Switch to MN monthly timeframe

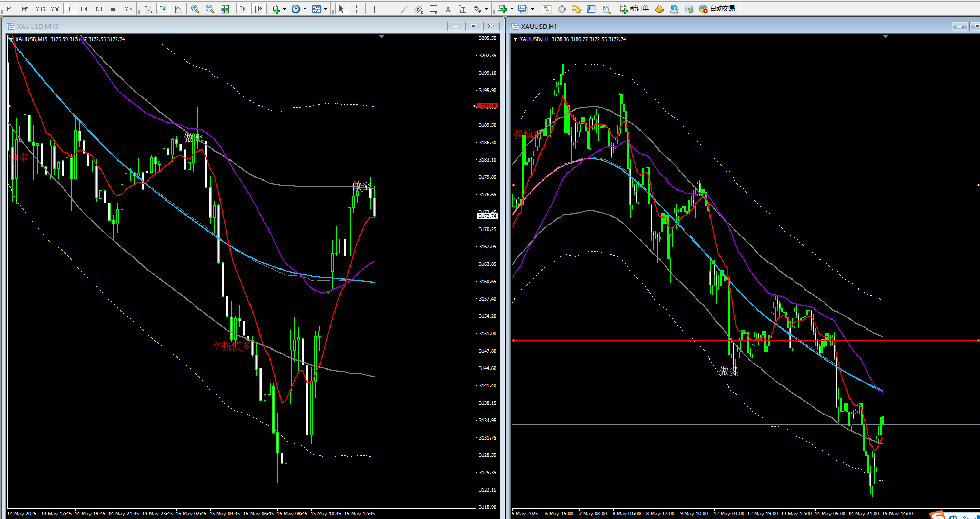[128, 9]
